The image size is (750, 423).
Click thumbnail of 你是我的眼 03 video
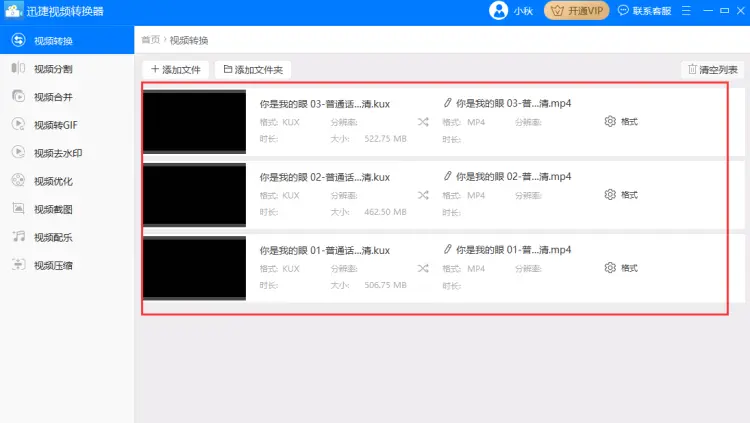coord(195,122)
